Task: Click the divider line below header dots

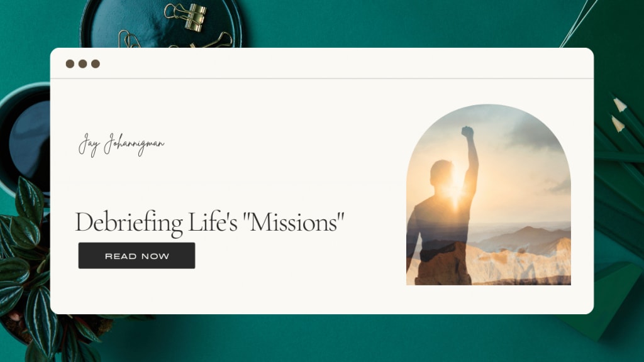Action: point(321,78)
